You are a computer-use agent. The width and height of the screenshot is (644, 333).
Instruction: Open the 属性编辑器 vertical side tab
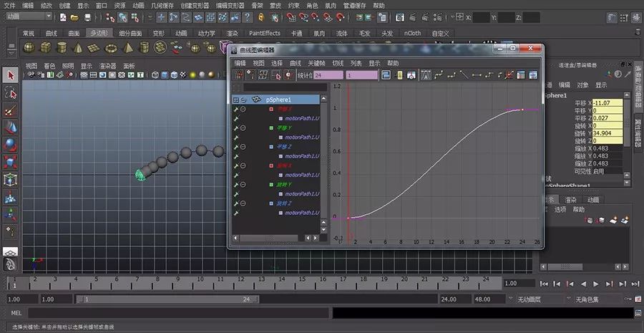(638, 132)
